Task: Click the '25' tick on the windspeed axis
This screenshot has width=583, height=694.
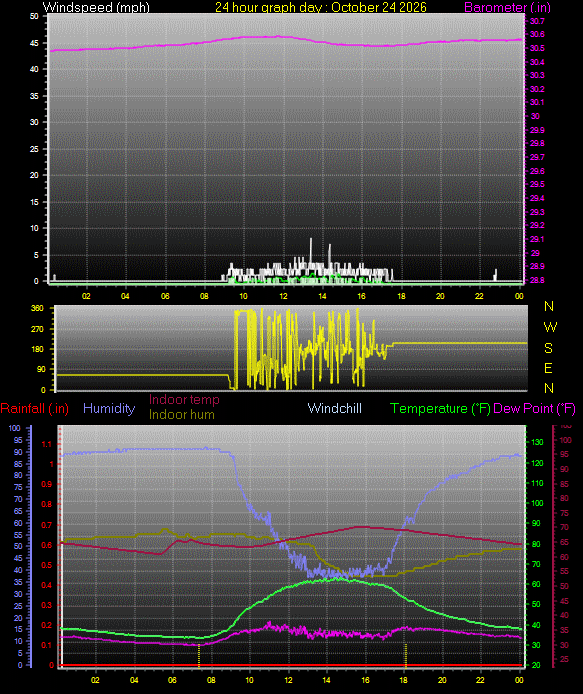Action: click(x=35, y=149)
